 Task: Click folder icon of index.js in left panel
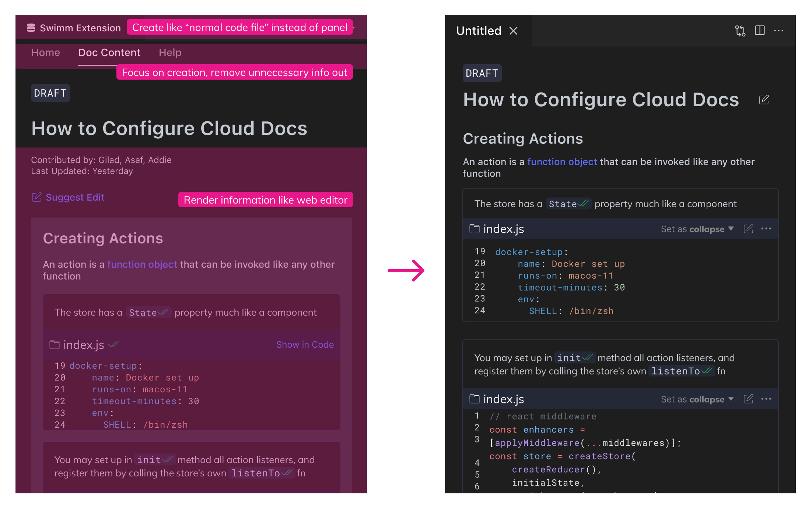click(x=55, y=344)
